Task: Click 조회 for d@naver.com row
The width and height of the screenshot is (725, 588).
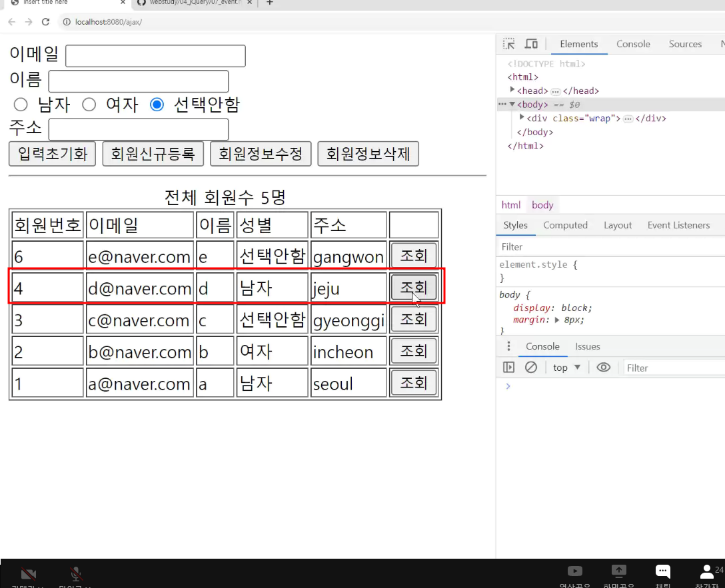Action: (414, 287)
